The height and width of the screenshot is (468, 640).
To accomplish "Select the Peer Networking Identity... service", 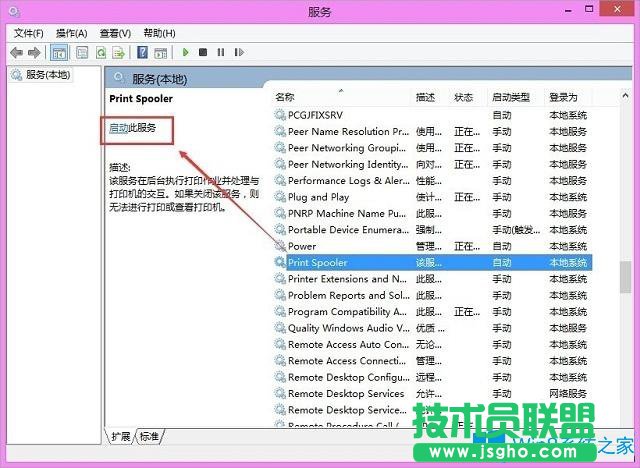I will click(433, 164).
